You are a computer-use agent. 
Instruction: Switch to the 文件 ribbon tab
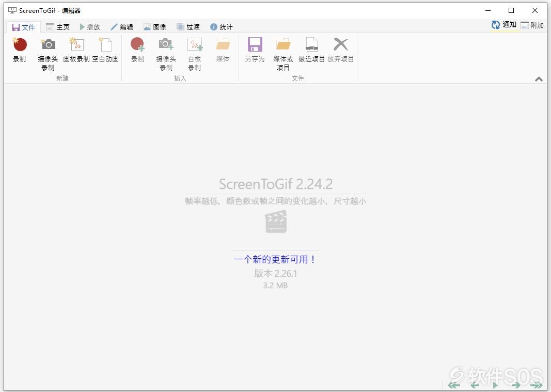tap(24, 27)
